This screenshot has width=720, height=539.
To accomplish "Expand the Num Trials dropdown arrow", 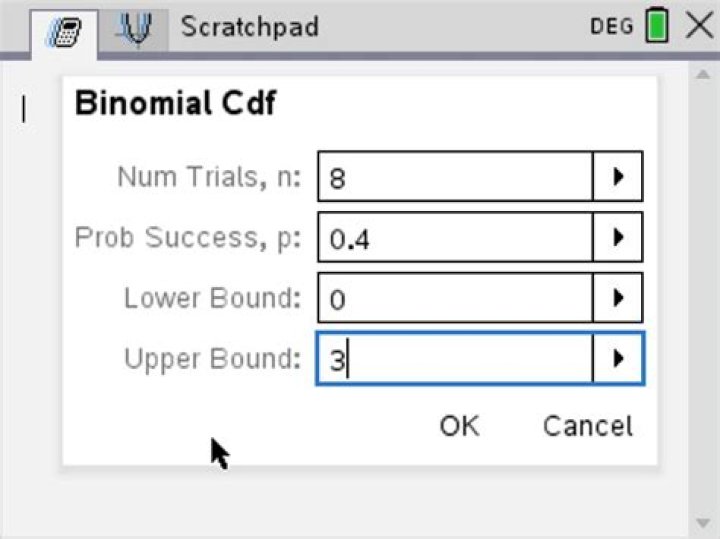I will point(618,178).
